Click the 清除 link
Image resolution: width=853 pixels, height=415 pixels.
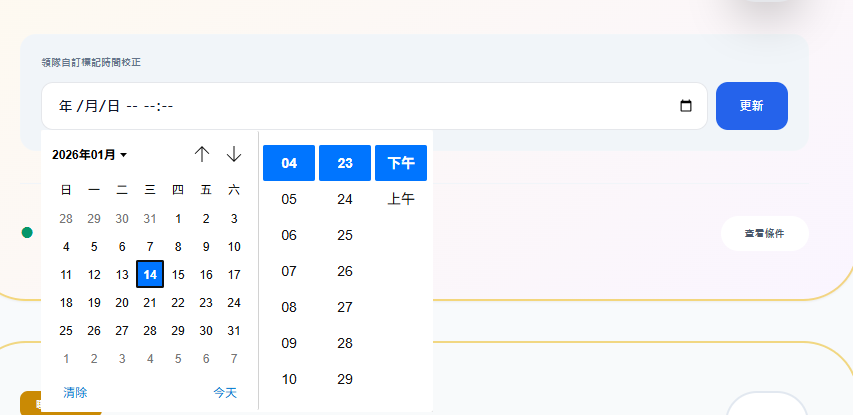tap(75, 393)
